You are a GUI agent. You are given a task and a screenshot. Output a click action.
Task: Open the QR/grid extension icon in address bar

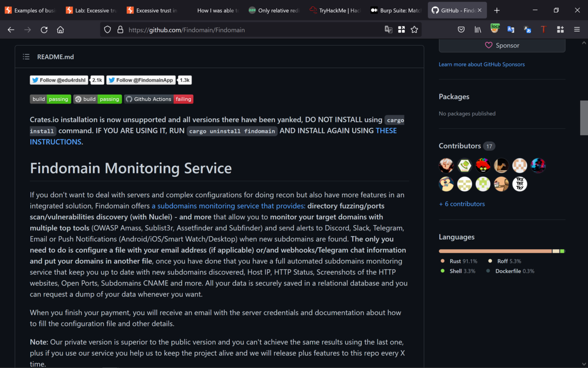click(x=401, y=29)
